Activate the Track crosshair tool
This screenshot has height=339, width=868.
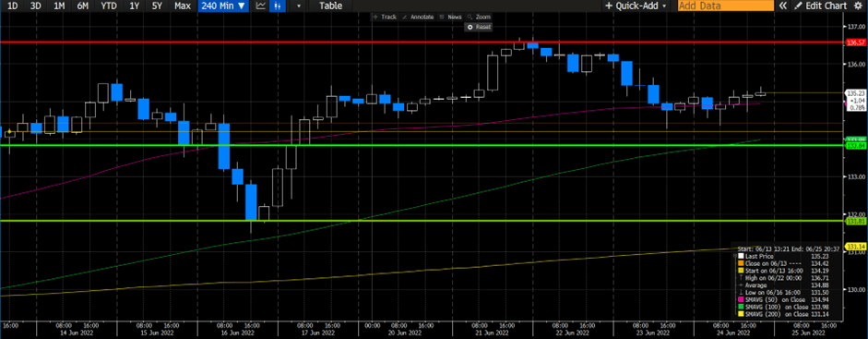coord(386,18)
